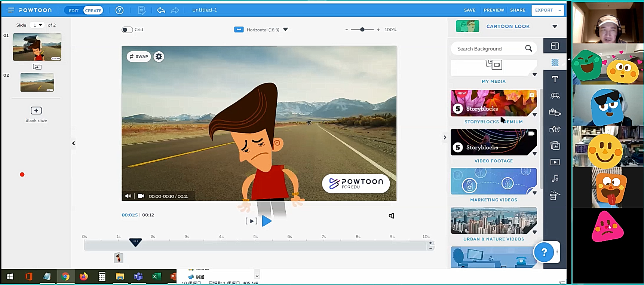Toggle the timeline volume speaker

click(x=391, y=216)
